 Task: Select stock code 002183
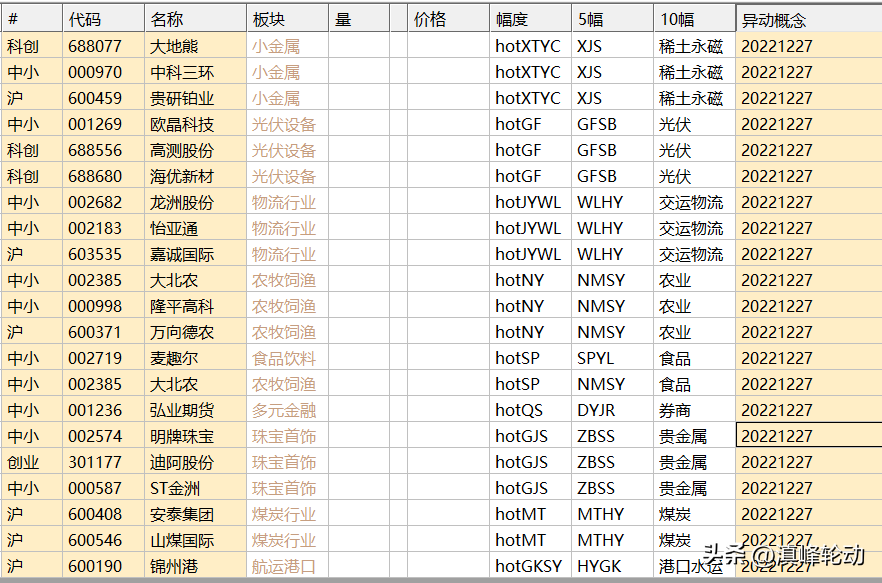point(104,228)
